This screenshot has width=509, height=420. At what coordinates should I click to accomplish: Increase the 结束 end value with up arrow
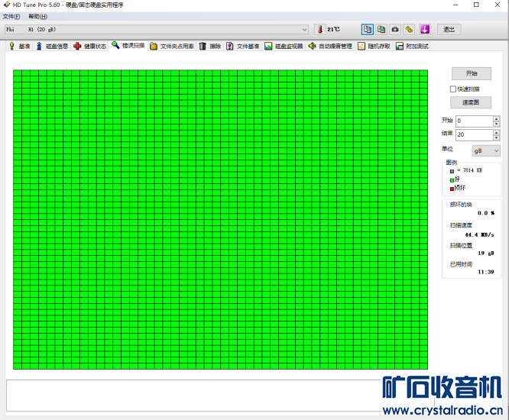(x=496, y=132)
